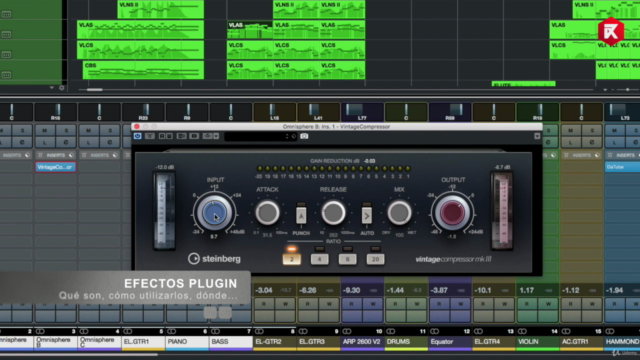Select compression ratio 2
Screen dimensions: 640x360
[x=291, y=259]
